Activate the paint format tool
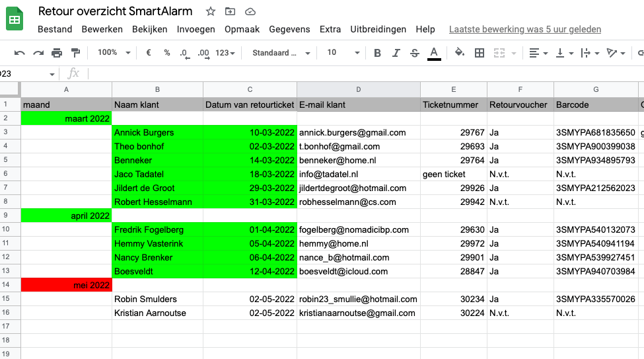 point(75,53)
